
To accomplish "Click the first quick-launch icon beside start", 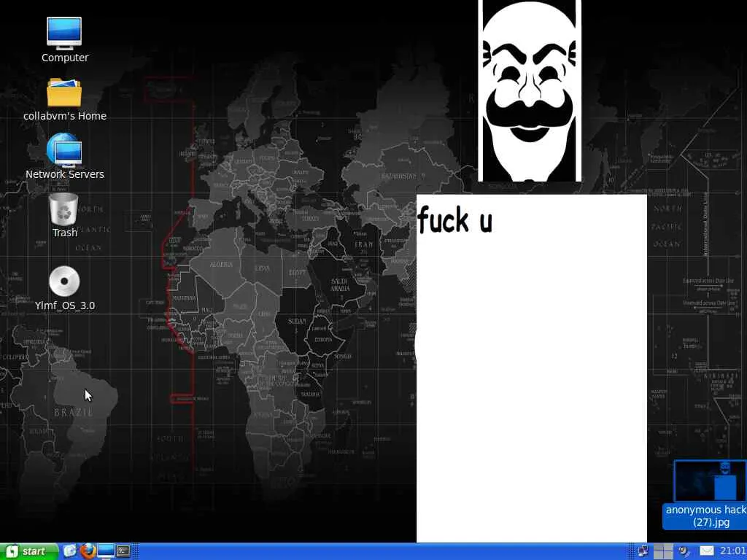I will [69, 551].
